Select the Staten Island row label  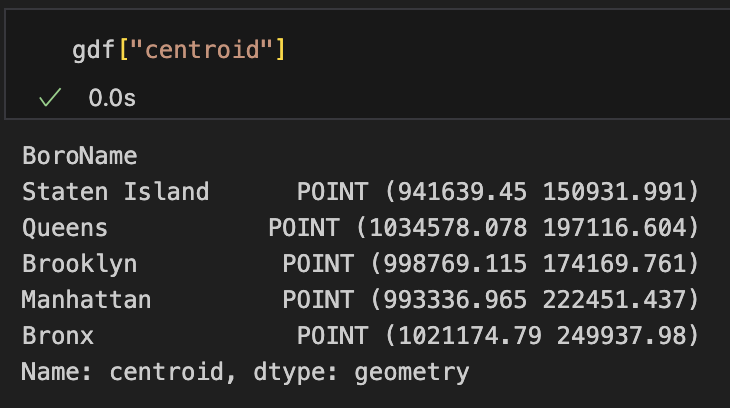tap(115, 192)
